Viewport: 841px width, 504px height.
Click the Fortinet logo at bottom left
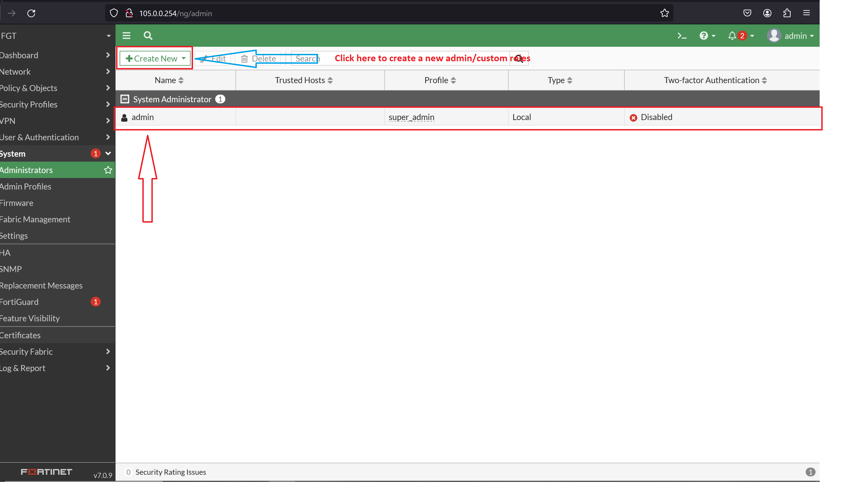[x=46, y=472]
